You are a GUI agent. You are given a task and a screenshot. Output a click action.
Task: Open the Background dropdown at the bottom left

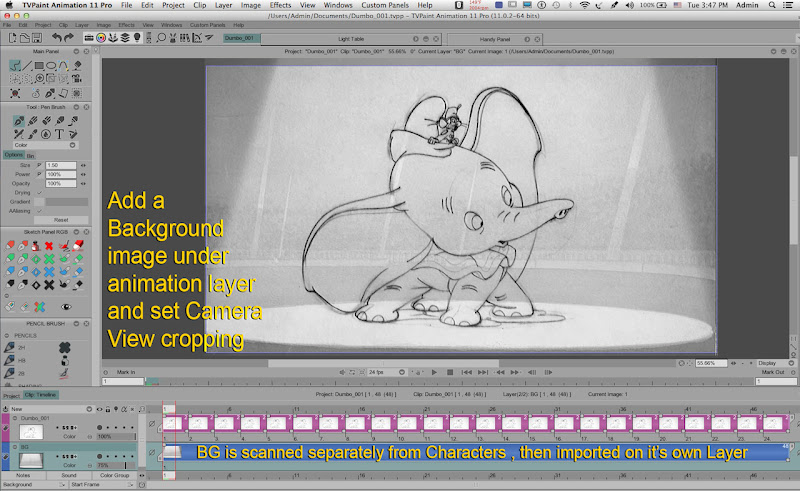(x=33, y=484)
